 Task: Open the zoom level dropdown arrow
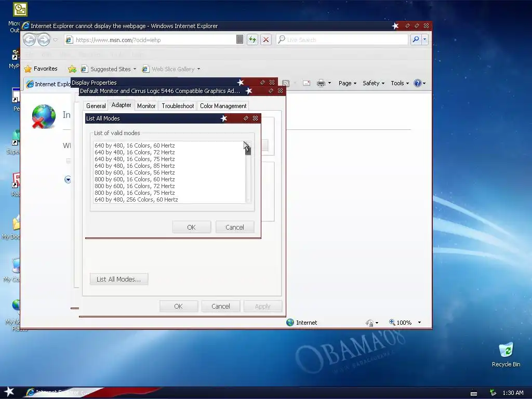(419, 322)
